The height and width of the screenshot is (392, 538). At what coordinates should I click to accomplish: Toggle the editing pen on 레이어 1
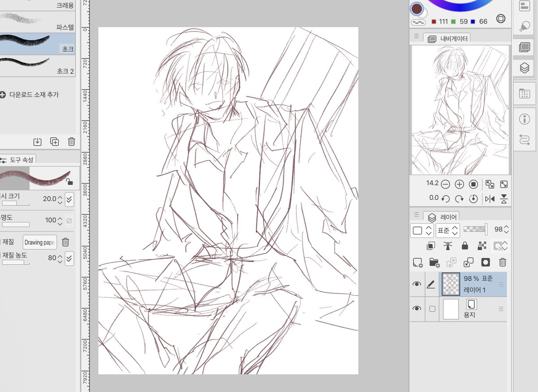[x=431, y=284]
